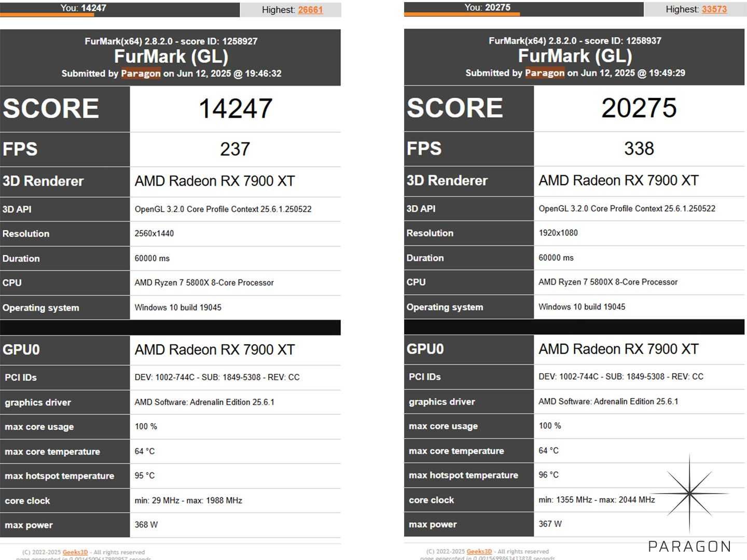Click the Ryzen 7 5800X CPU value, 14247 page
Viewport: 747px width, 560px height.
(x=204, y=283)
